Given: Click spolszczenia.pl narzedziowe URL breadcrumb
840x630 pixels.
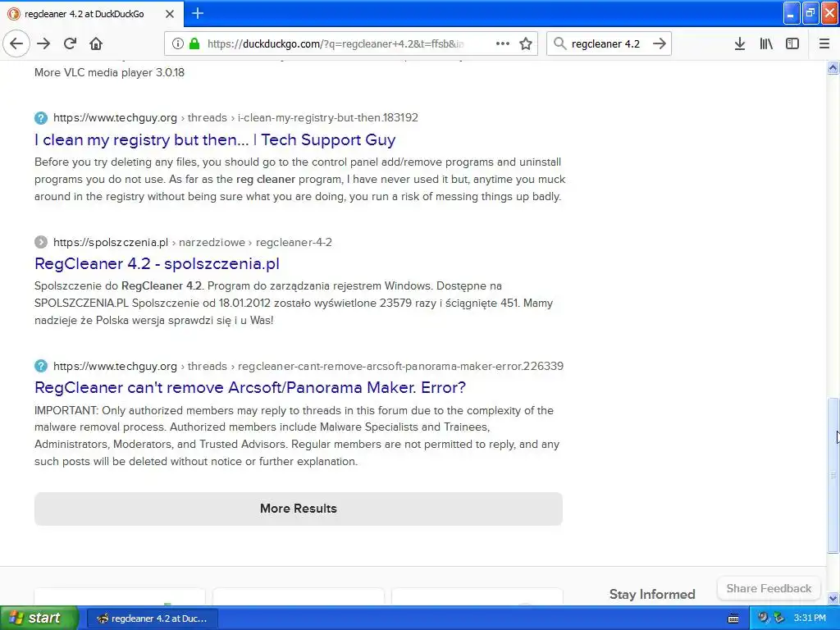Looking at the screenshot, I should (x=192, y=242).
